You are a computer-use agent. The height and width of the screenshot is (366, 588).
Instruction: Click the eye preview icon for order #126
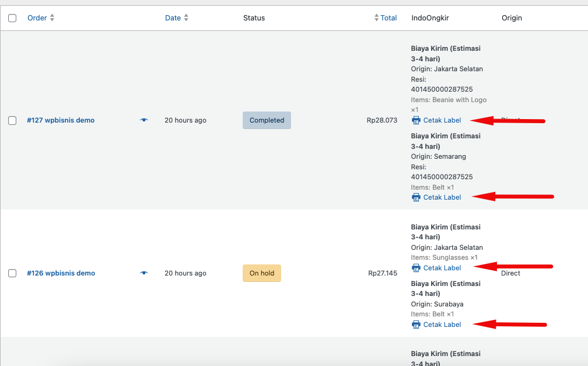pyautogui.click(x=144, y=273)
